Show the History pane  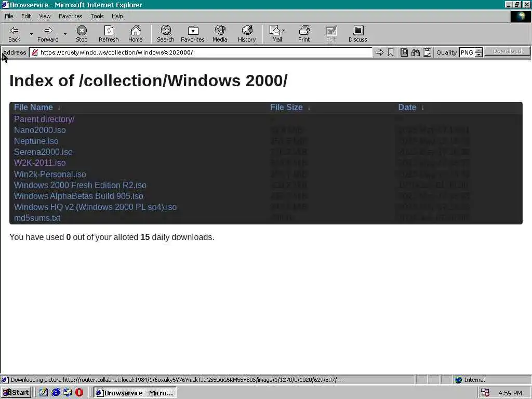[x=247, y=34]
